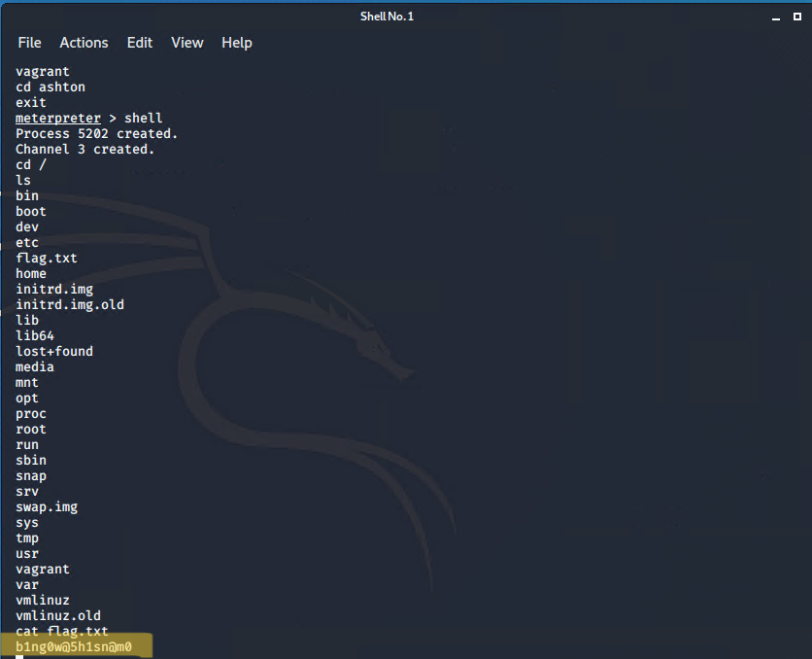Viewport: 812px width, 659px height.
Task: Click the 'ls' command line
Action: click(23, 180)
